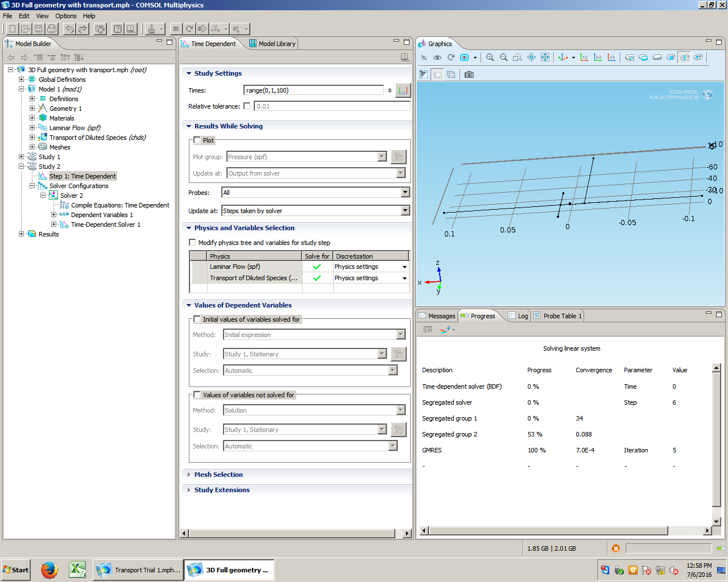Click the Zoom Extents icon in Graphics

click(x=545, y=57)
